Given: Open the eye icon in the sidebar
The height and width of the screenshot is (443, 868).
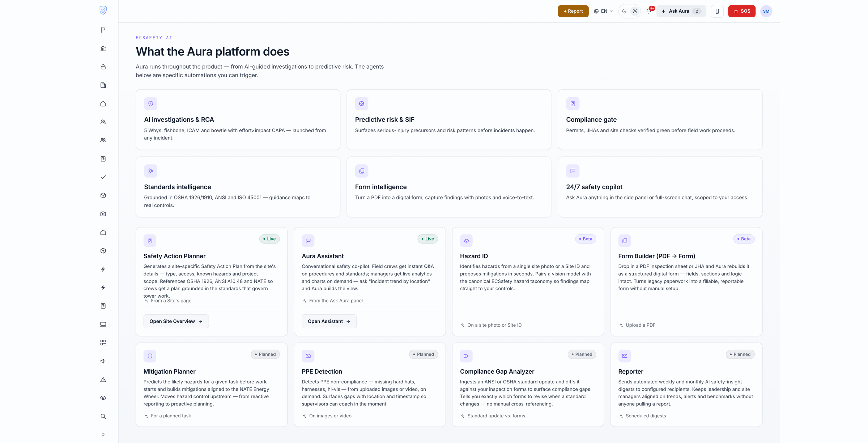Looking at the screenshot, I should click(103, 398).
